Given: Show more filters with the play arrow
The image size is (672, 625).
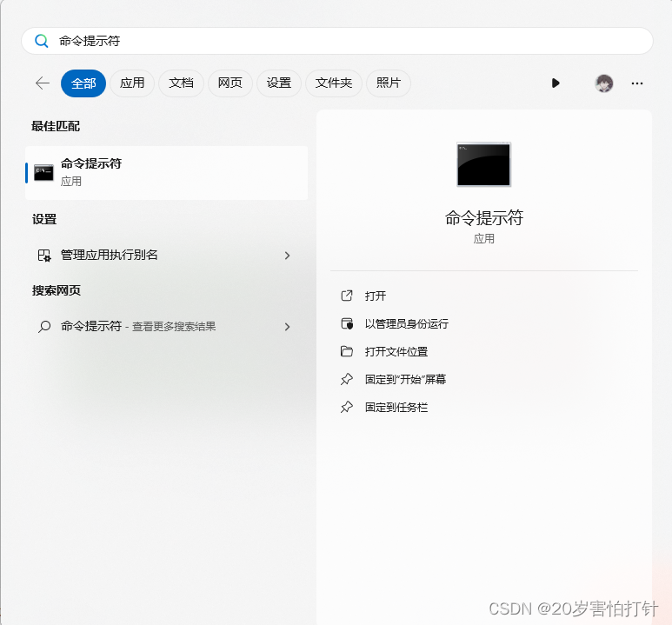Looking at the screenshot, I should tap(556, 83).
